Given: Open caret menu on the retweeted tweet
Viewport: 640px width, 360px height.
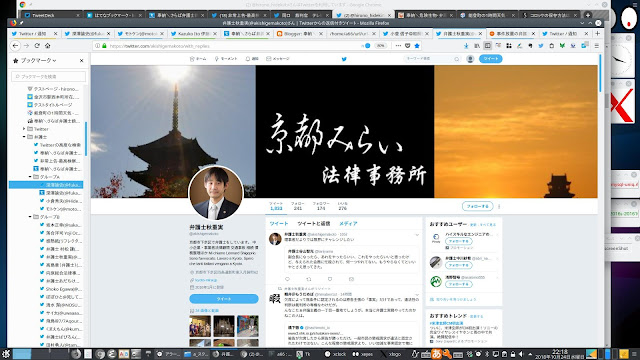Looking at the screenshot, I should point(417,294).
